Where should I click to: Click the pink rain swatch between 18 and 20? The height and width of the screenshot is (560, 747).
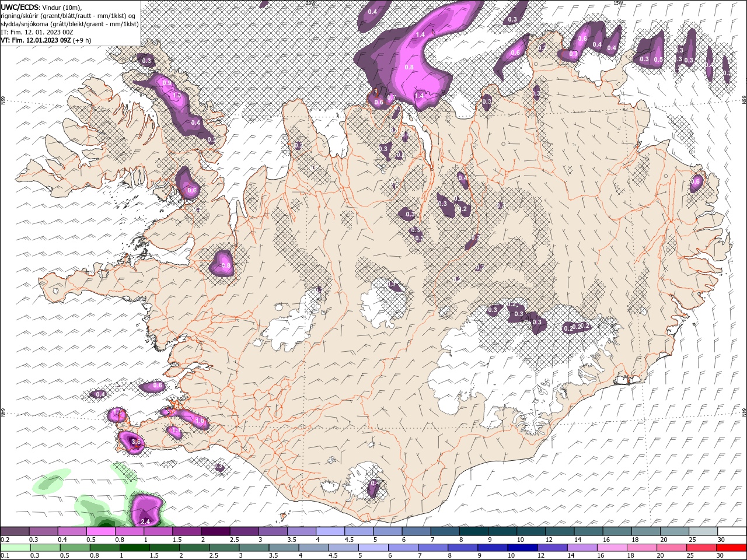[x=642, y=548]
